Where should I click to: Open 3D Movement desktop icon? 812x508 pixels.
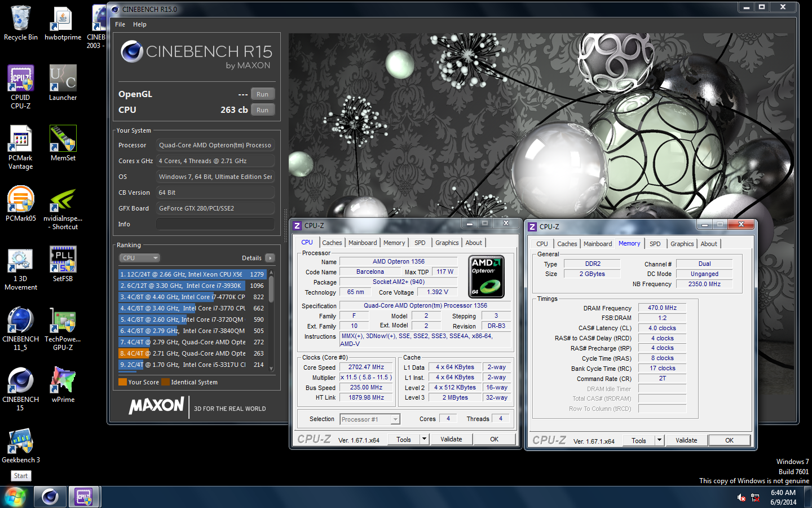click(21, 268)
